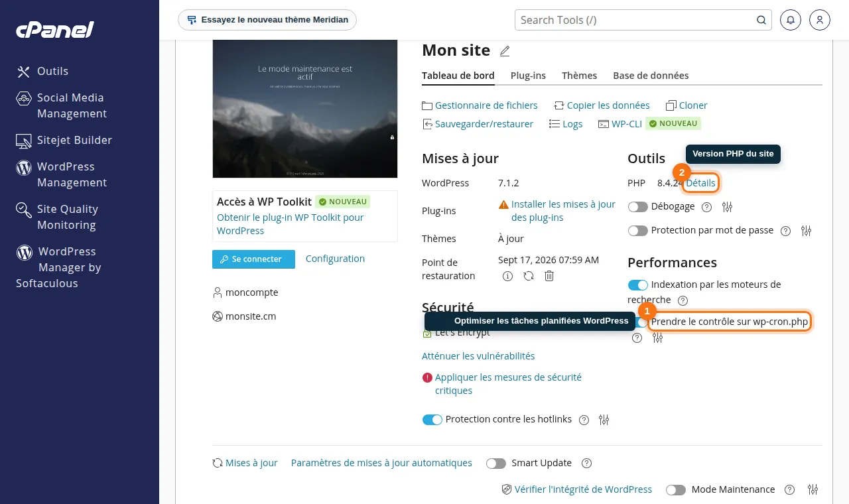The width and height of the screenshot is (849, 504).
Task: Open Mode Maintenance settings sliders icon
Action: 813,489
